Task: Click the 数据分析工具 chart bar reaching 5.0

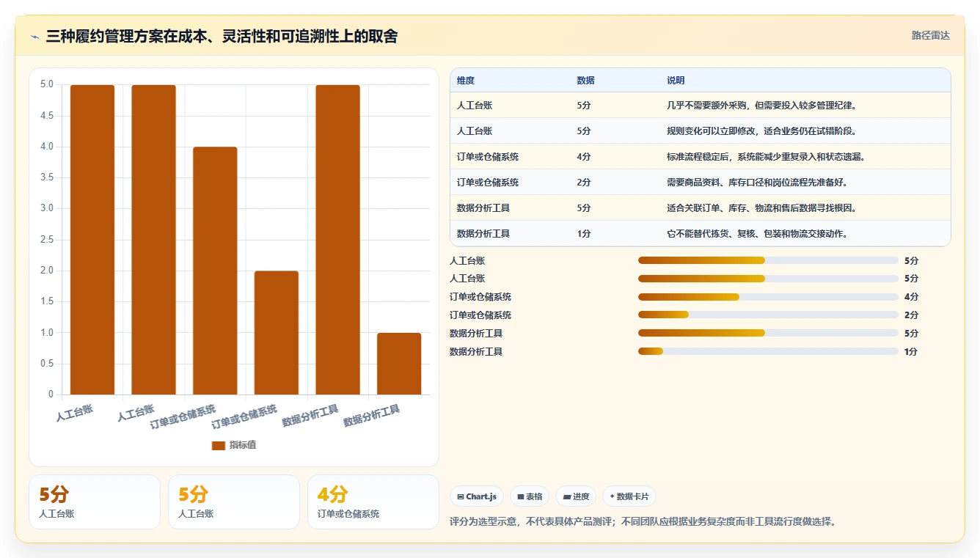Action: (x=338, y=240)
